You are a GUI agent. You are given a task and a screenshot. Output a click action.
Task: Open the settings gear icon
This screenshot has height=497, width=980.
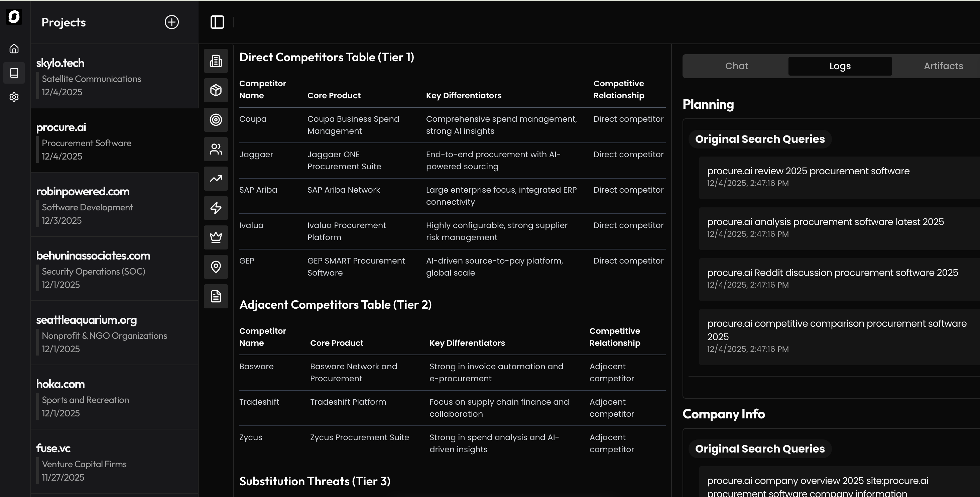click(14, 97)
